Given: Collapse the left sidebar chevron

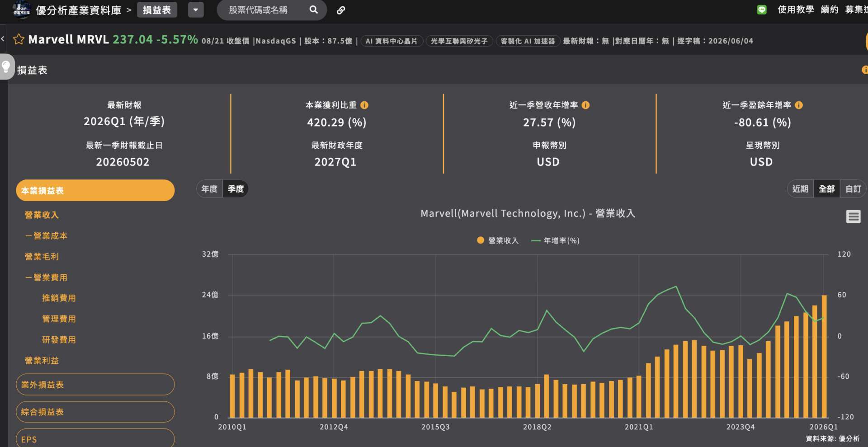Looking at the screenshot, I should (3, 39).
